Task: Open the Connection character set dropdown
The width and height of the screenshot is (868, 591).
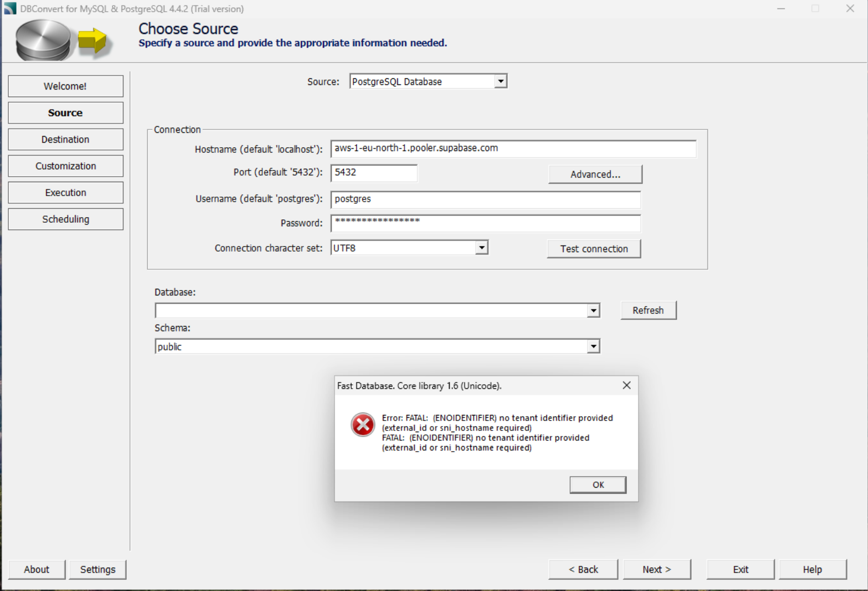Action: [482, 248]
